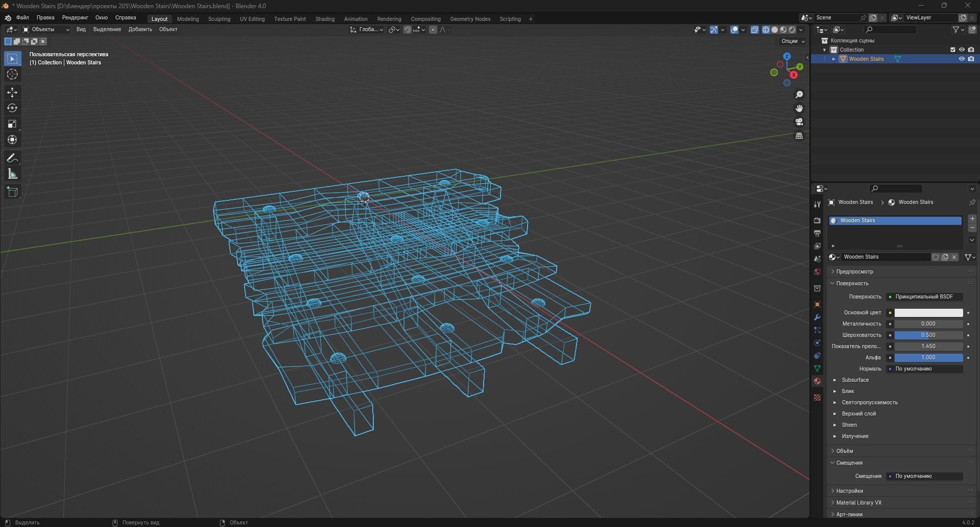980x527 pixels.
Task: Open the Texture properties tab
Action: pos(817,397)
